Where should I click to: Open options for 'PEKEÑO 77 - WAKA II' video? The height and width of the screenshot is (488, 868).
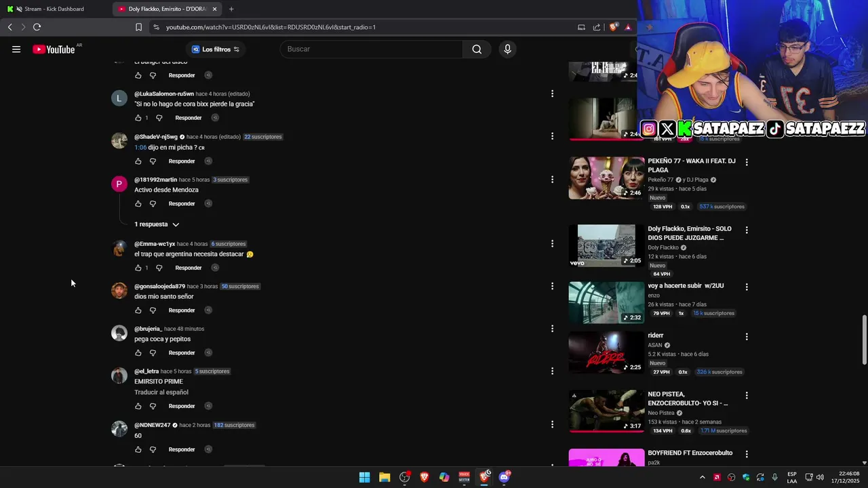point(747,163)
